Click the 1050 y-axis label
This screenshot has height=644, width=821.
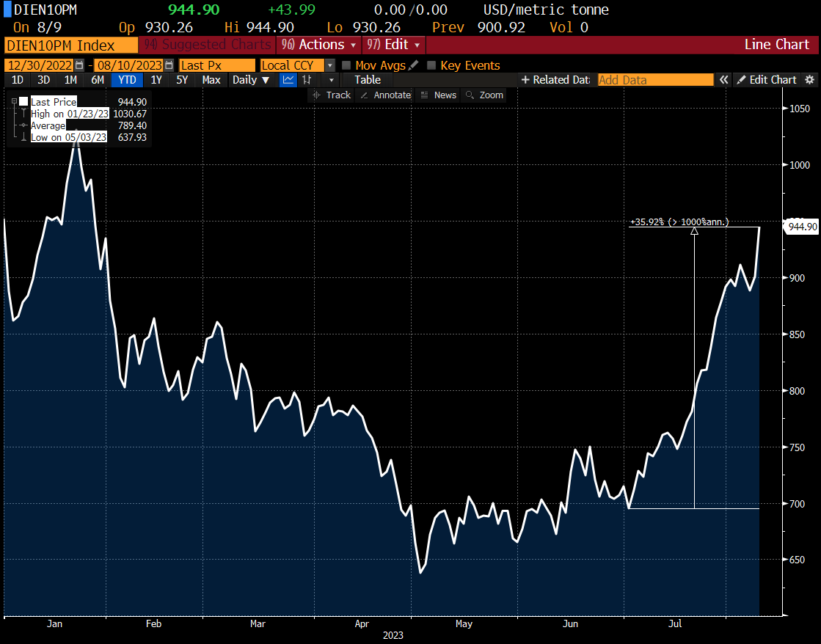click(800, 109)
